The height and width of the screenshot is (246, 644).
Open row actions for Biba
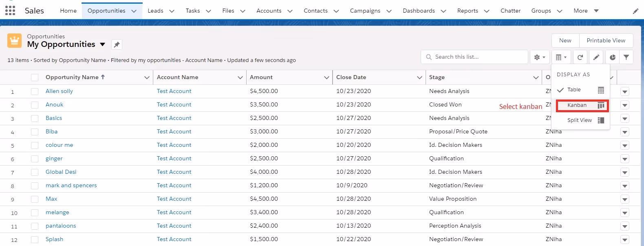pyautogui.click(x=625, y=132)
